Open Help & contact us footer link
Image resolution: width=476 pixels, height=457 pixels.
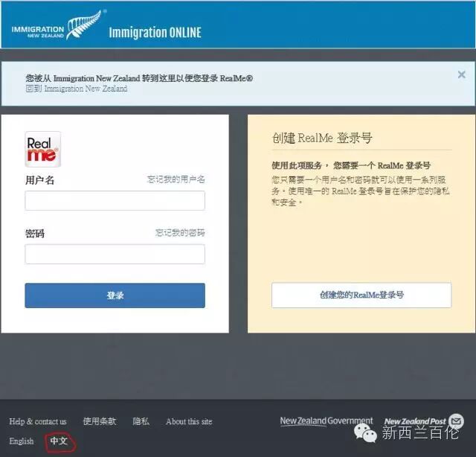pos(38,421)
